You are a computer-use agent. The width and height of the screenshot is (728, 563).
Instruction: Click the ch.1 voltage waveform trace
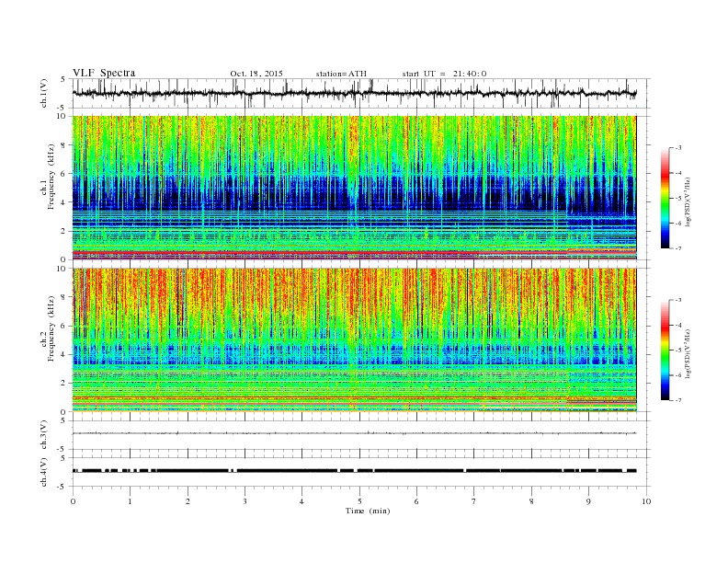355,93
